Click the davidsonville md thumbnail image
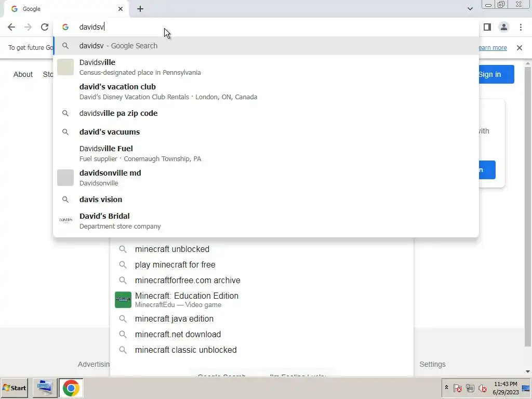The image size is (532, 399). (65, 178)
